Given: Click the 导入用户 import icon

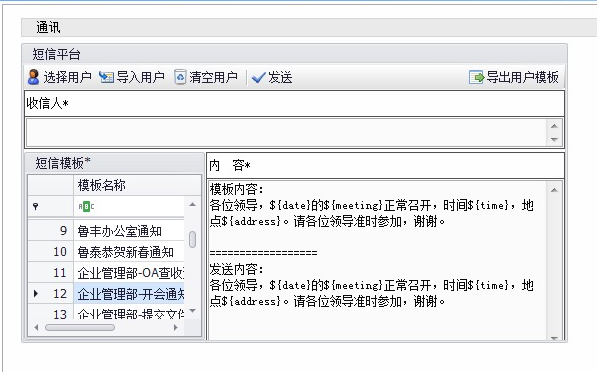Looking at the screenshot, I should [106, 77].
